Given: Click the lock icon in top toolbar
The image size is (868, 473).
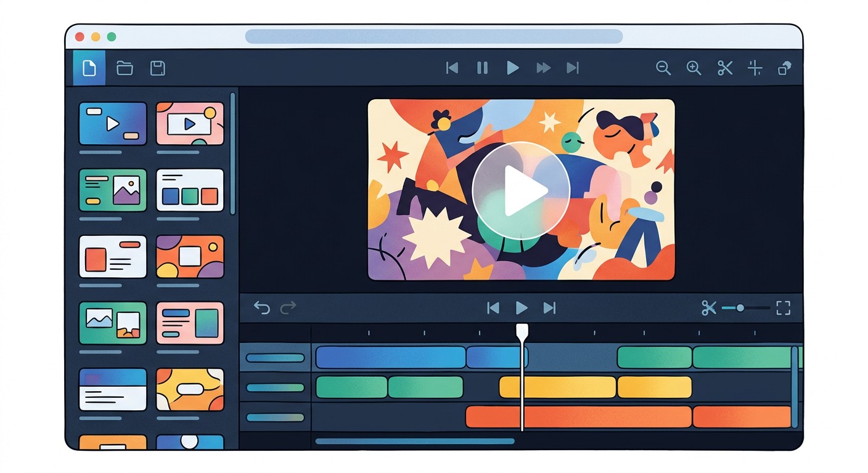Looking at the screenshot, I should [785, 68].
